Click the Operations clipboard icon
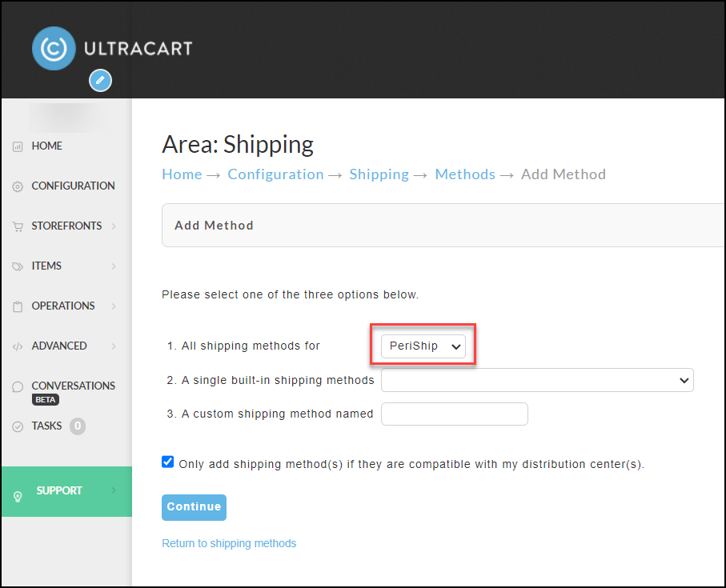This screenshot has height=588, width=726. pos(18,306)
